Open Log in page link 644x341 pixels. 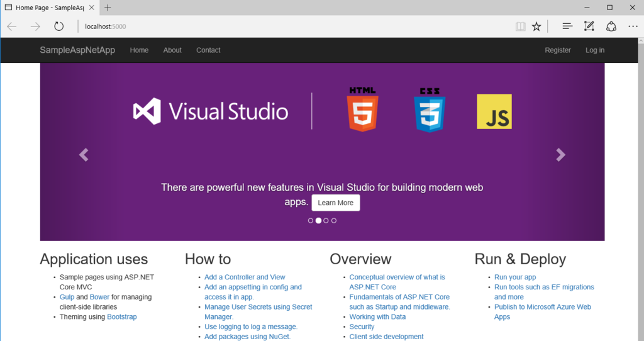point(595,50)
